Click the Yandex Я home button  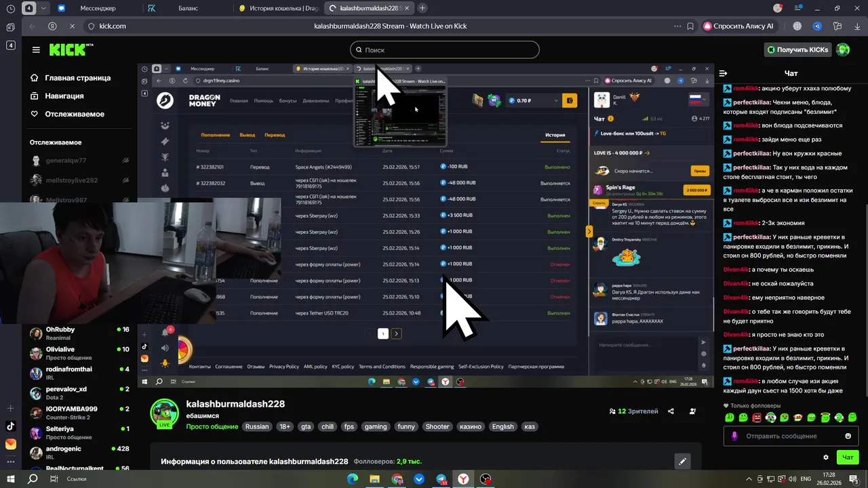[52, 26]
